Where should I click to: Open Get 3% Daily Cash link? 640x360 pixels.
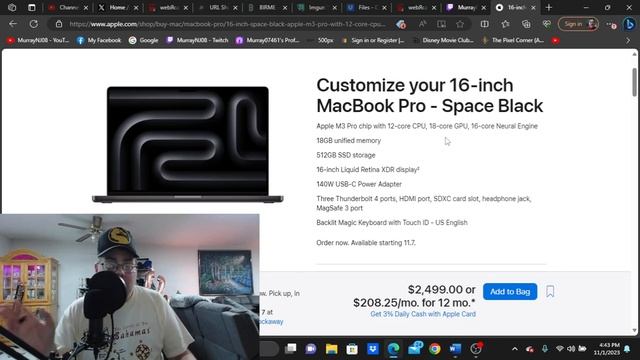(423, 314)
